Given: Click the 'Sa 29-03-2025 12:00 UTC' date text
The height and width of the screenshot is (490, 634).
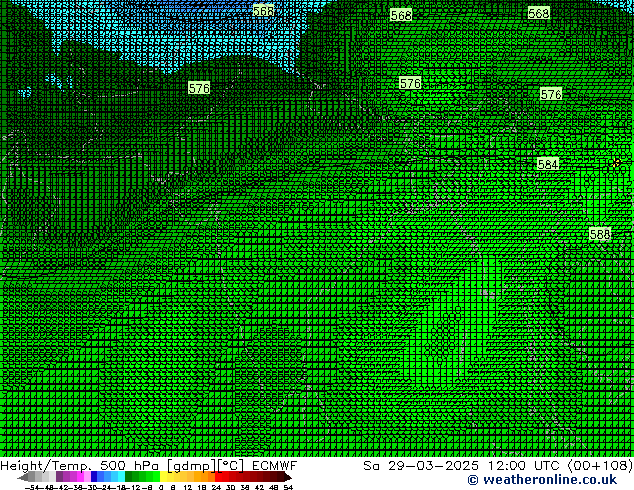Looking at the screenshot, I should coord(461,465).
